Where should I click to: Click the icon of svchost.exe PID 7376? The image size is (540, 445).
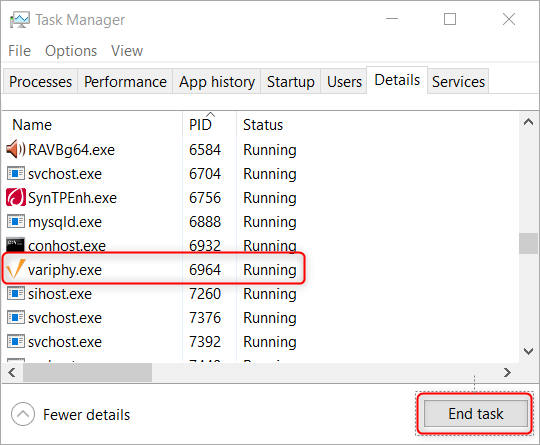click(x=15, y=318)
